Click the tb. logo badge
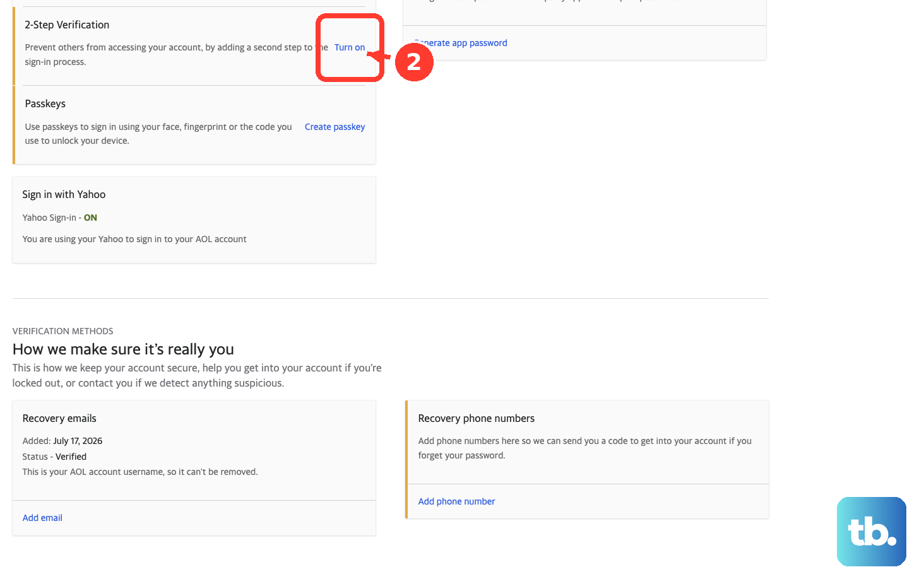 click(872, 532)
